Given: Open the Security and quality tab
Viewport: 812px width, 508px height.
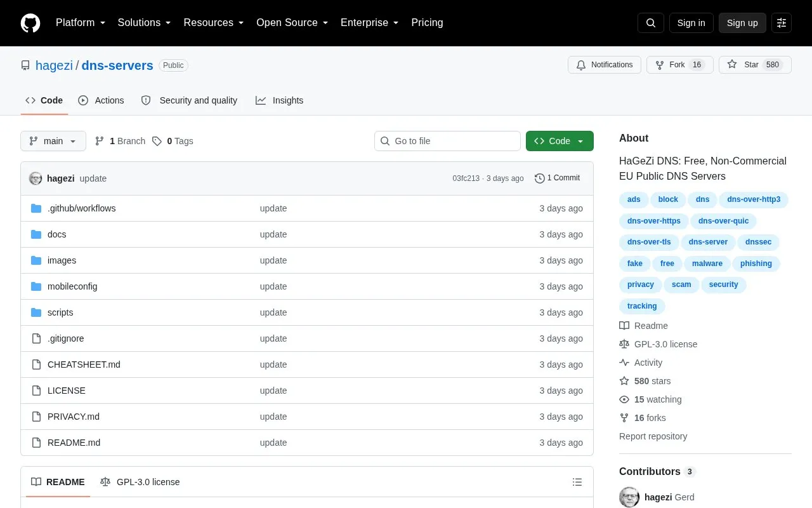Looking at the screenshot, I should coord(189,100).
